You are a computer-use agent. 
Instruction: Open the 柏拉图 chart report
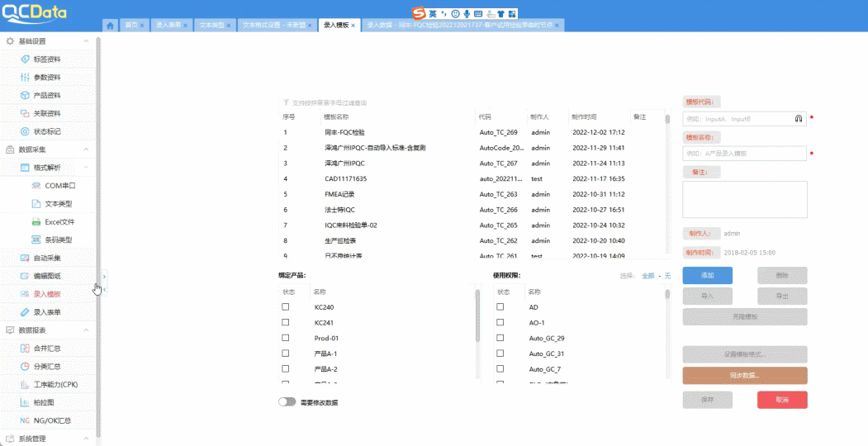pos(45,402)
